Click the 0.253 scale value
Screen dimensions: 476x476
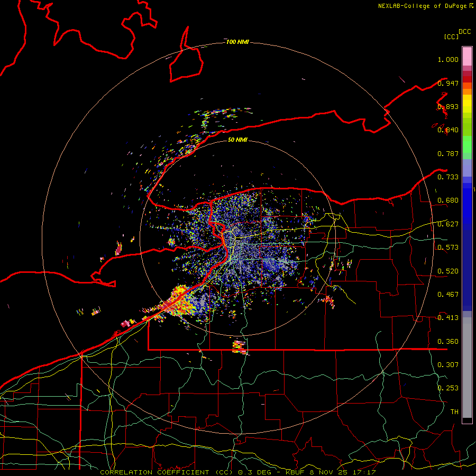(x=448, y=388)
